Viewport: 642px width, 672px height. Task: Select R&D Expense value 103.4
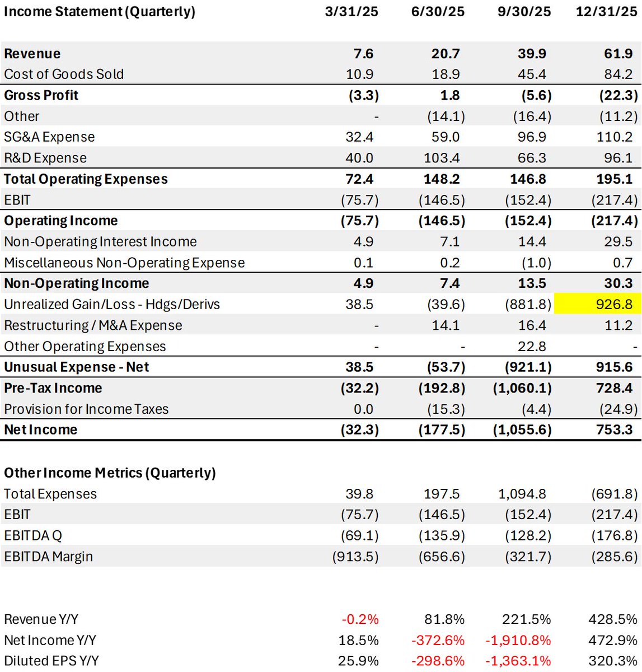[442, 158]
